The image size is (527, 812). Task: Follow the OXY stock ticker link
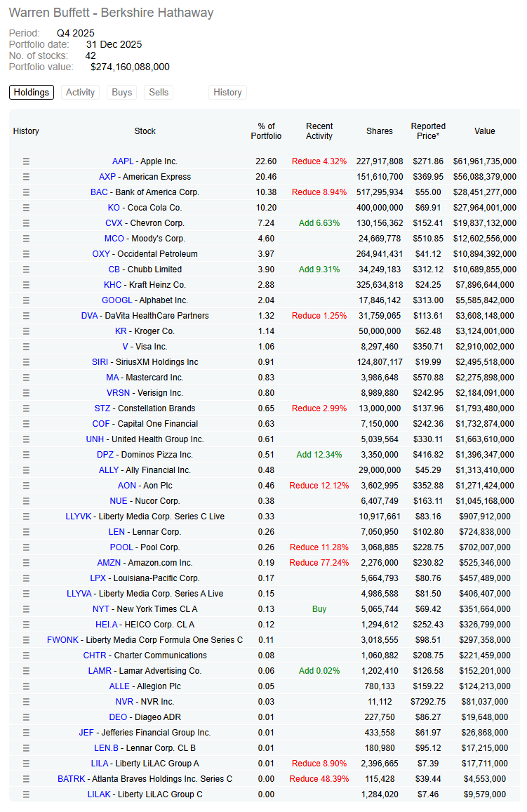[101, 254]
